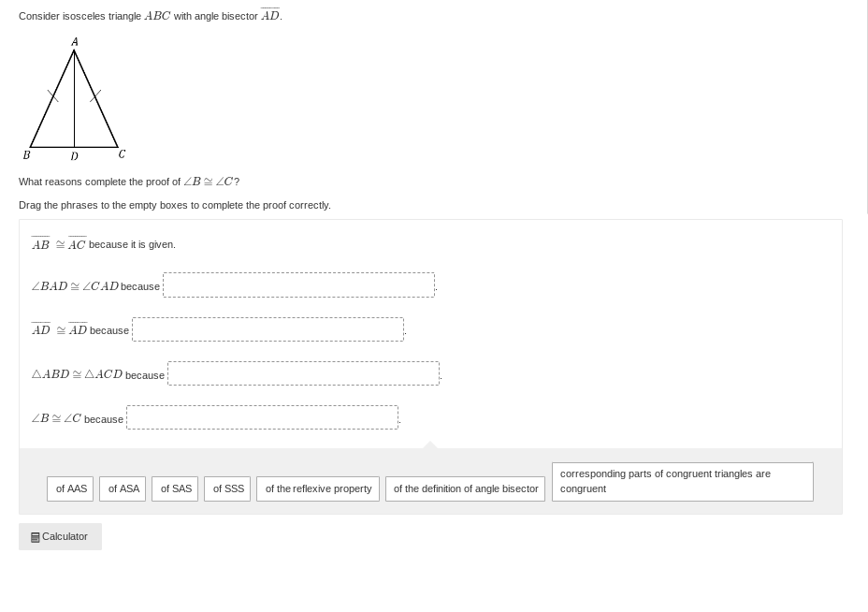Pick the "of SAS" phrase tile
Image resolution: width=868 pixels, height=612 pixels.
pos(175,488)
